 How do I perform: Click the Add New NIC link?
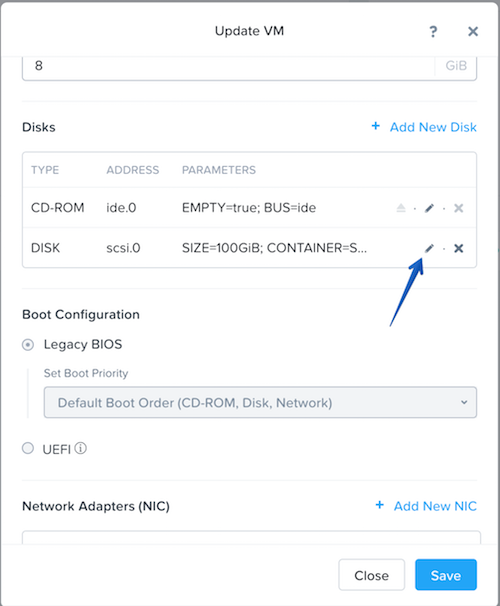coord(435,506)
